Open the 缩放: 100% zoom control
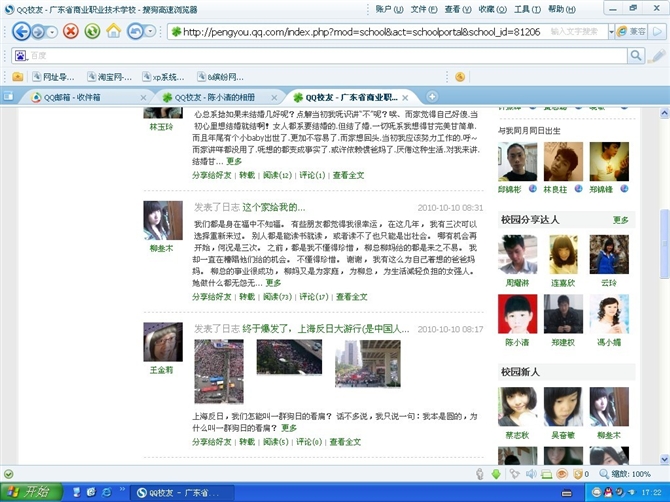 coord(625,474)
